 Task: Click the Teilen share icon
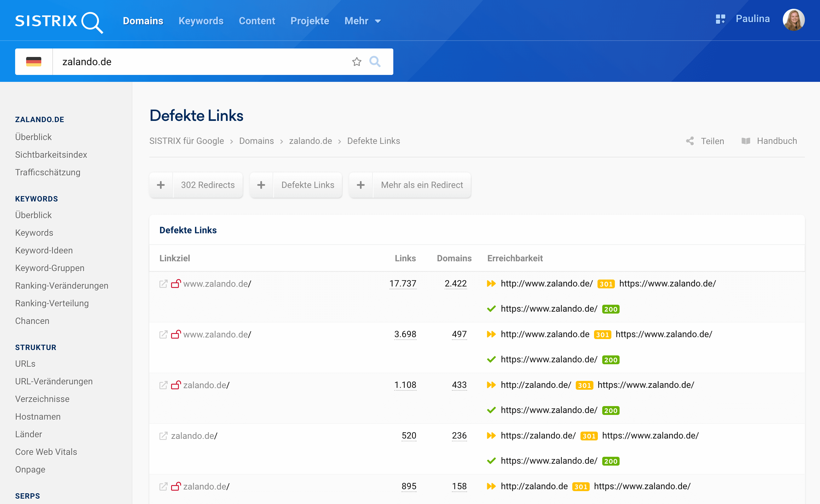pos(690,141)
